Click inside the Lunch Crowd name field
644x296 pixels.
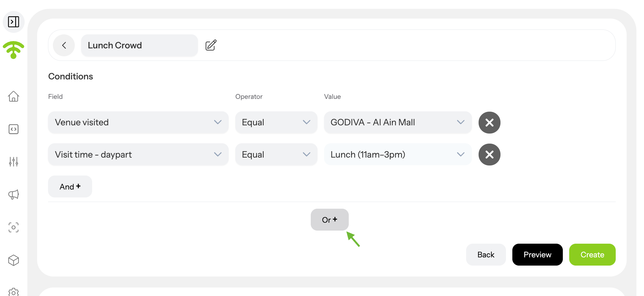140,45
